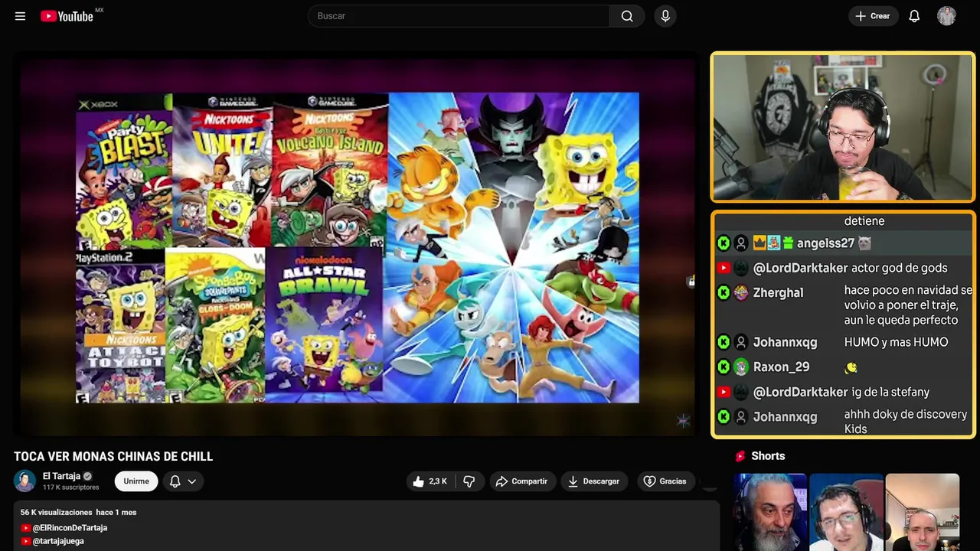Open @ElRinconDeTartaja channel link

coord(70,528)
